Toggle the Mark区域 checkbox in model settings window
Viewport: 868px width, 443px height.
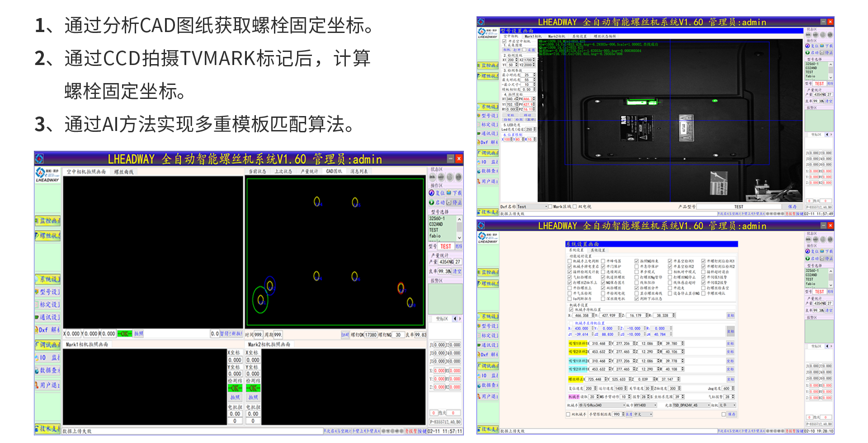click(x=550, y=207)
